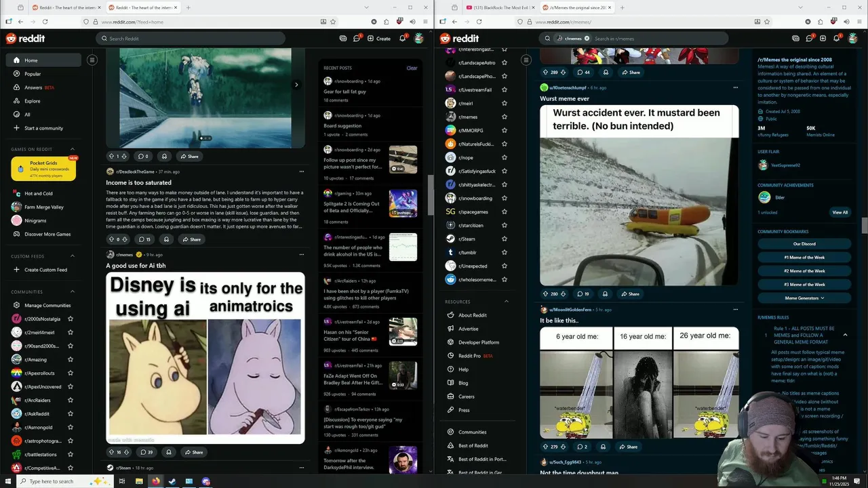Give award on the 'Wurst meme ever' post
Viewport: 868px width, 488px height.
click(x=605, y=294)
